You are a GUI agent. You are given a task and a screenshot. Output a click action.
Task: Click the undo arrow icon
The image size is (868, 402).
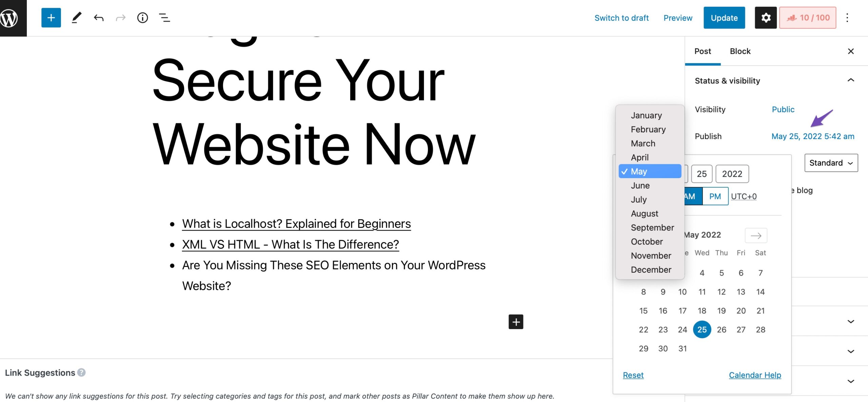pos(98,17)
